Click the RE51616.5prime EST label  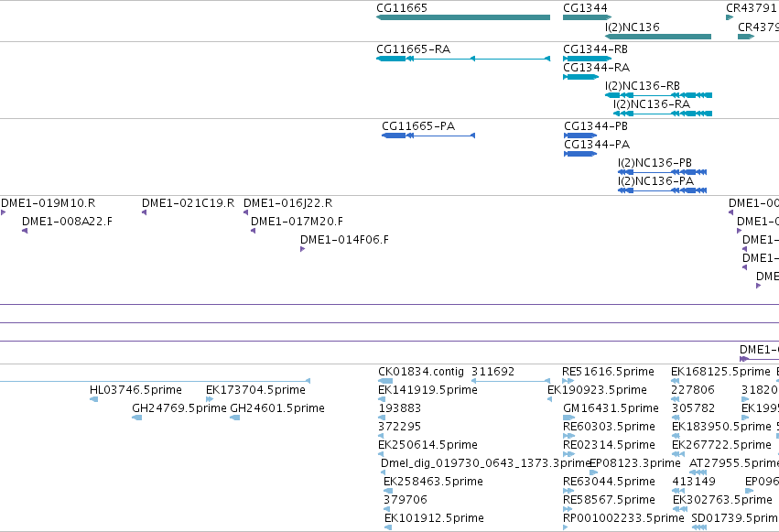[608, 372]
